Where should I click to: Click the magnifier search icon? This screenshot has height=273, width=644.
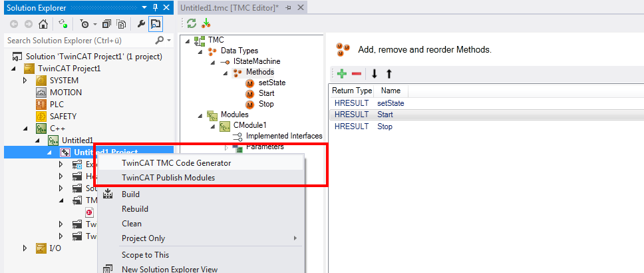[x=160, y=41]
